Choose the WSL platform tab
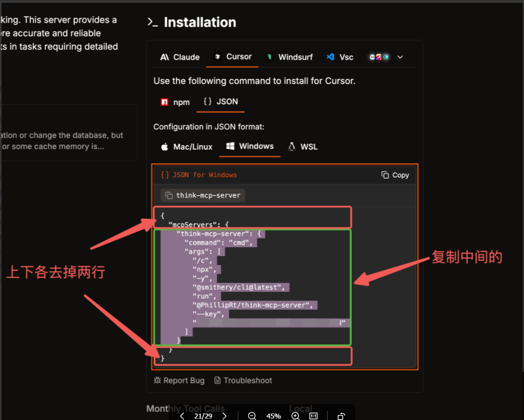The height and width of the screenshot is (420, 524). pyautogui.click(x=302, y=147)
